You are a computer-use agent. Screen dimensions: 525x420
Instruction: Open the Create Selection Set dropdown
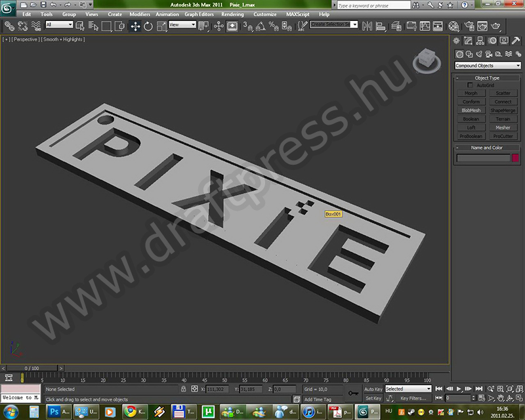[x=334, y=24]
